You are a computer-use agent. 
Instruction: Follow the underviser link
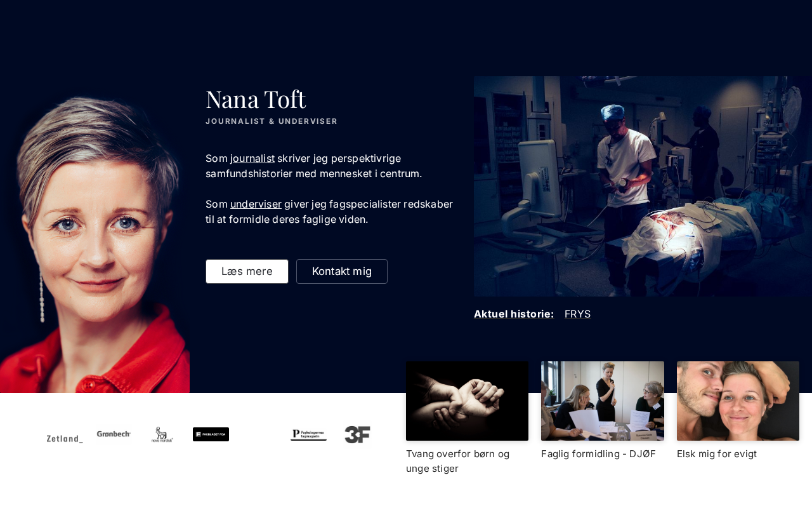pyautogui.click(x=256, y=204)
